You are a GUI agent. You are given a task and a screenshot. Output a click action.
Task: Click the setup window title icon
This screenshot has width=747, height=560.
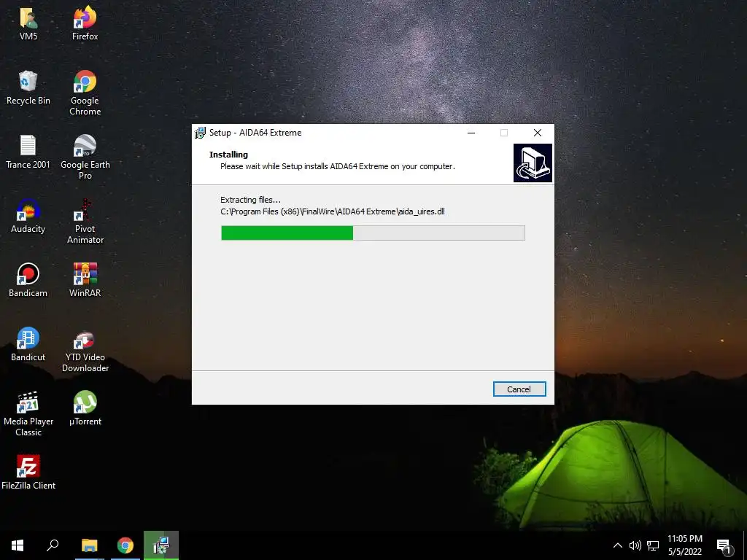(x=201, y=133)
